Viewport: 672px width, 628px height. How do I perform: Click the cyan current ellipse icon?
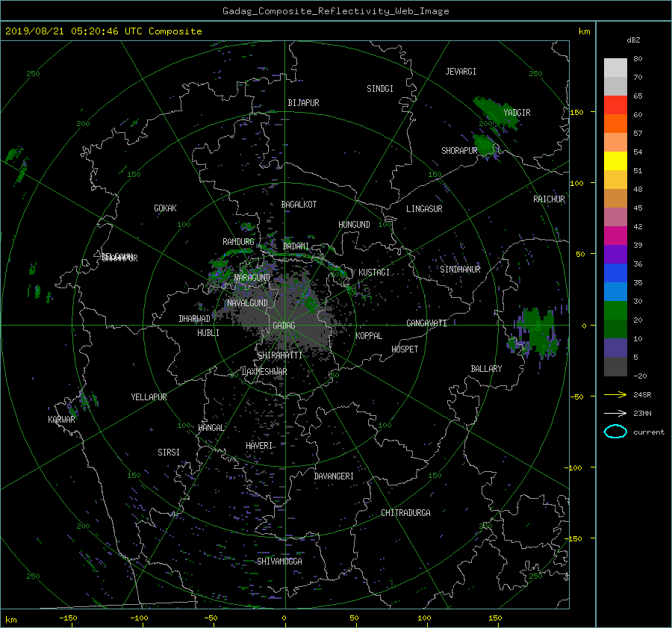click(x=615, y=432)
